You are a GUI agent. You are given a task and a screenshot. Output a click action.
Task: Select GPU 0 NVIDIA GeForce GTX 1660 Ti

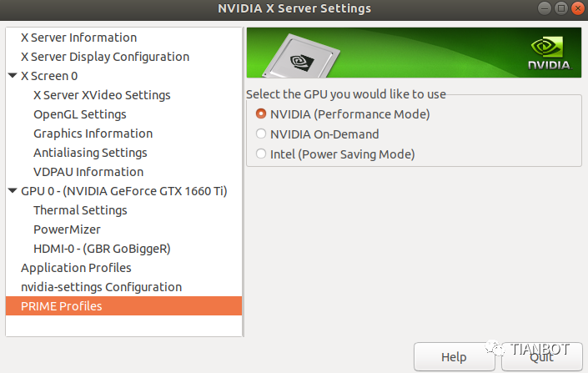point(123,191)
